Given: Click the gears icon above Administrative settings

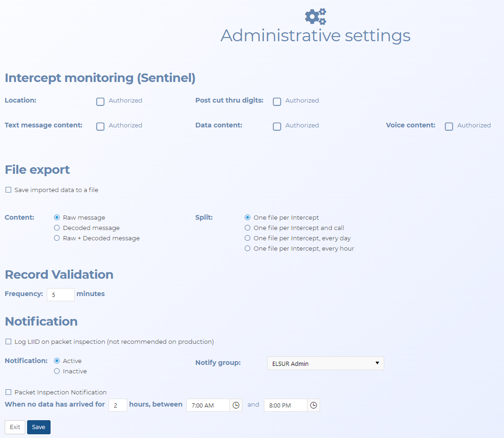Looking at the screenshot, I should (x=315, y=16).
